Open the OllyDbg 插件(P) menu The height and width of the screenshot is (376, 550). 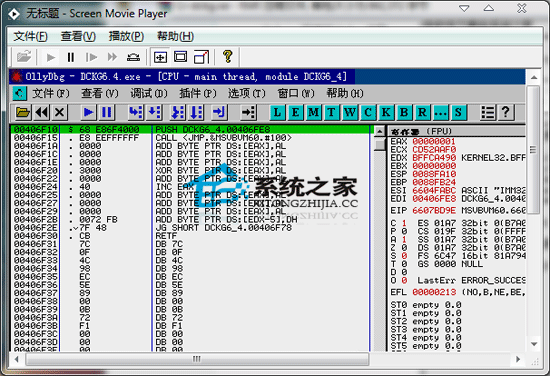click(x=198, y=94)
